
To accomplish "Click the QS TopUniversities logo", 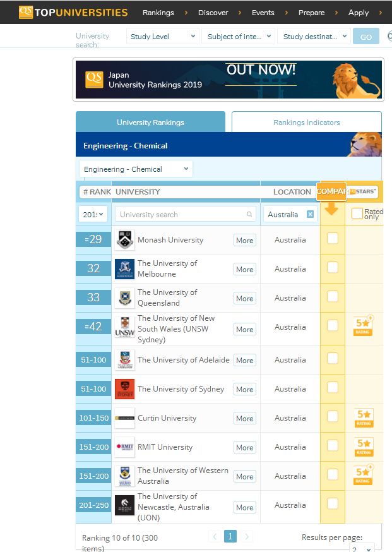I will pos(73,13).
